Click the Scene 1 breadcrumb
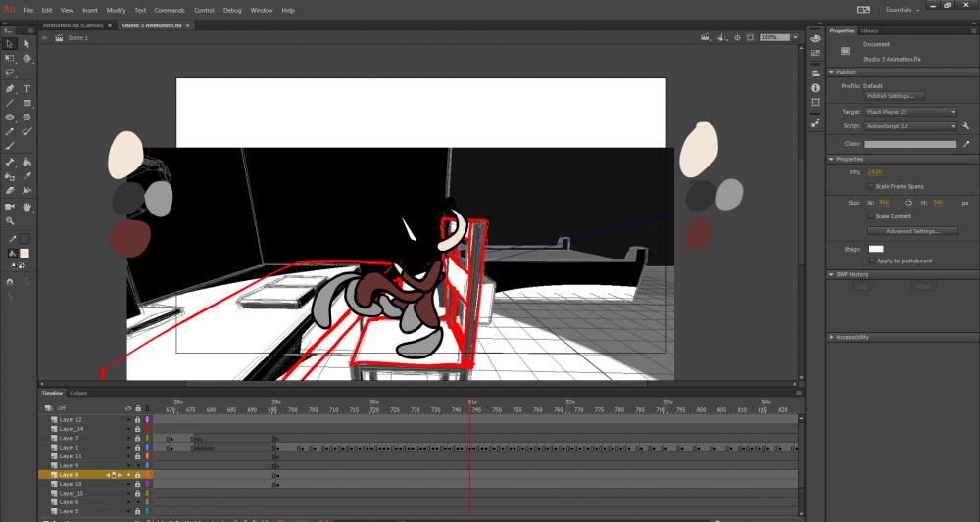This screenshot has height=522, width=980. point(78,38)
